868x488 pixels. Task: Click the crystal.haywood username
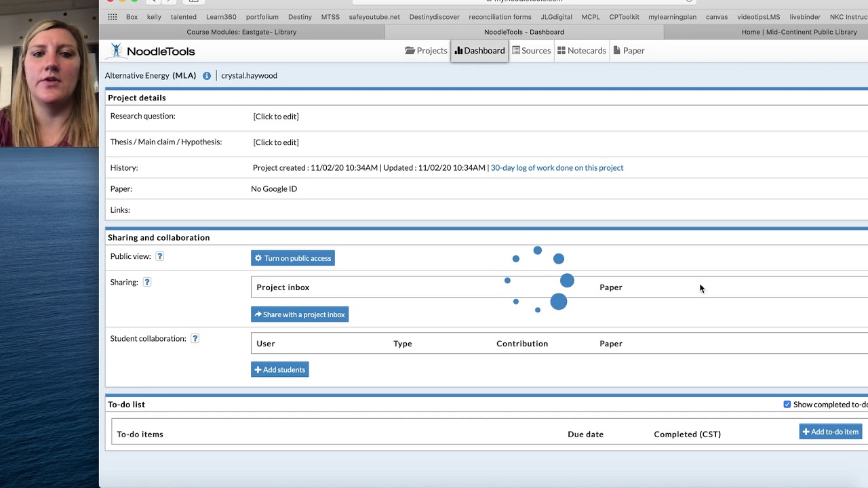249,76
